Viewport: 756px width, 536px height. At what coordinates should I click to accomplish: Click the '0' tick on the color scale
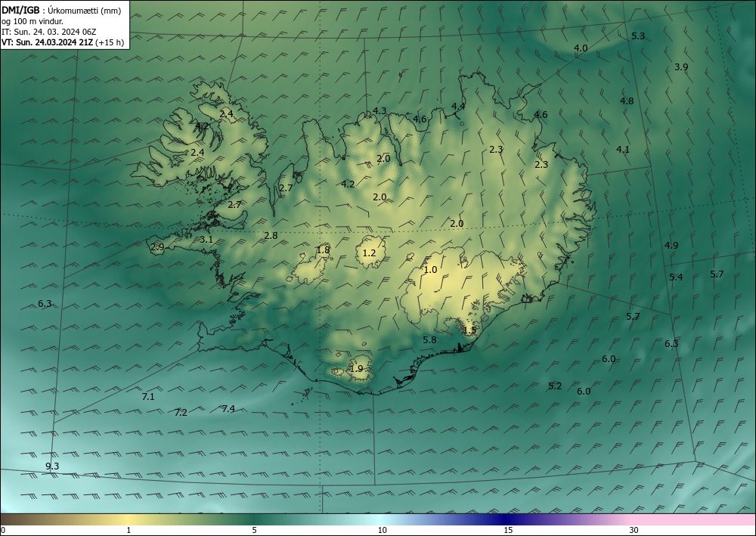(3, 531)
